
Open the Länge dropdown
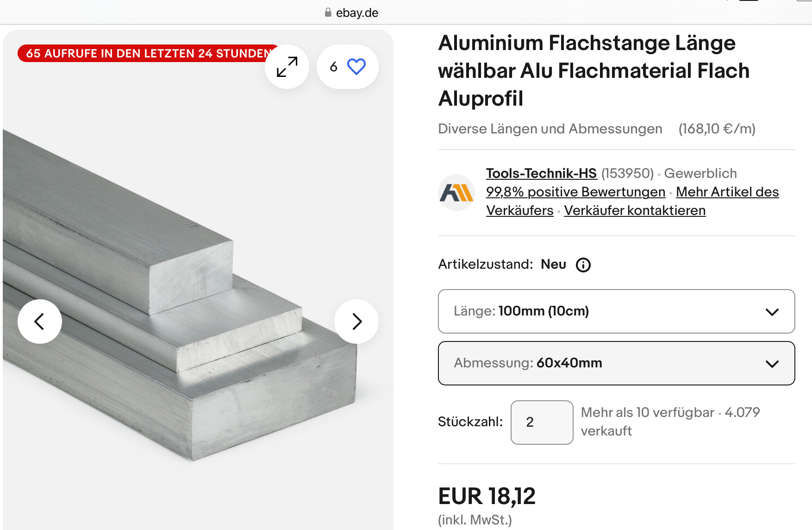[x=616, y=311]
